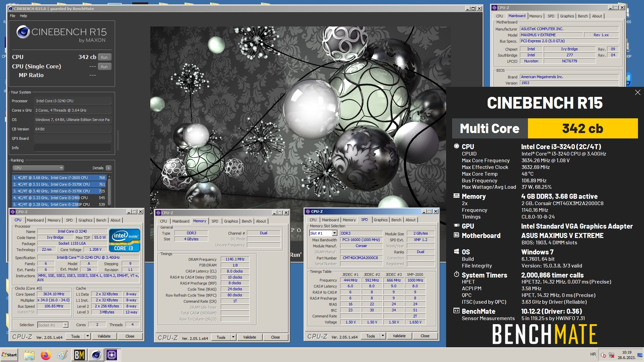
Task: Click the GFX Board field
Action: coord(72,138)
